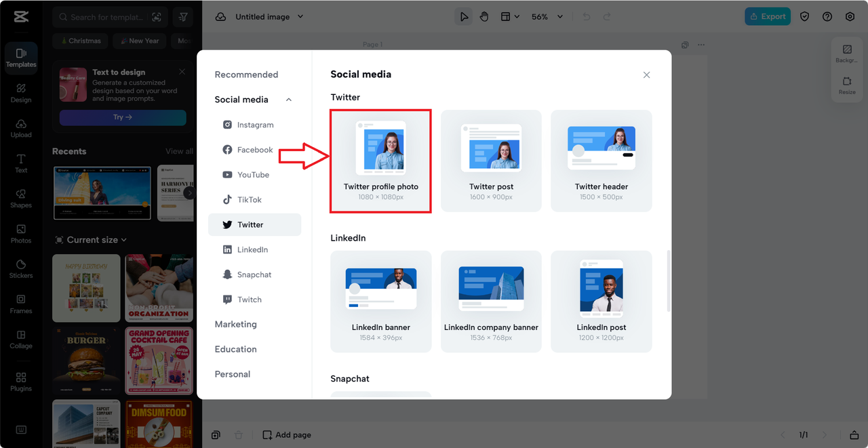Open the Background tool in right panel
Image resolution: width=868 pixels, height=448 pixels.
[847, 54]
